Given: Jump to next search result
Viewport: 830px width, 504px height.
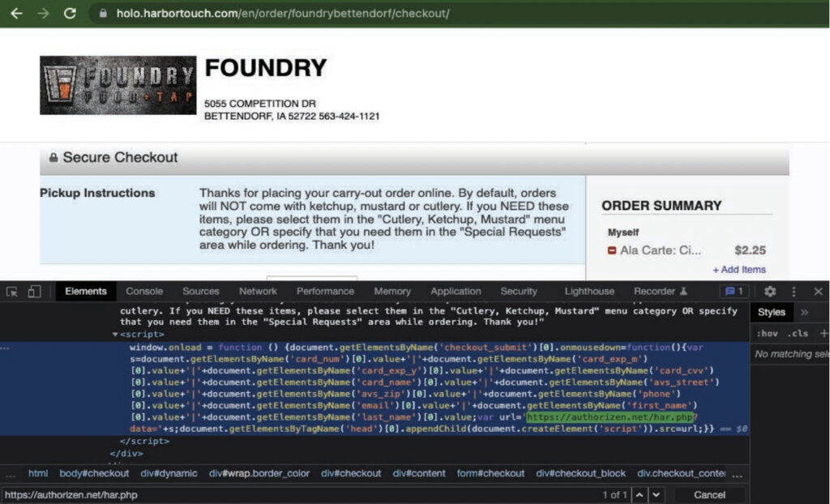Looking at the screenshot, I should (657, 495).
